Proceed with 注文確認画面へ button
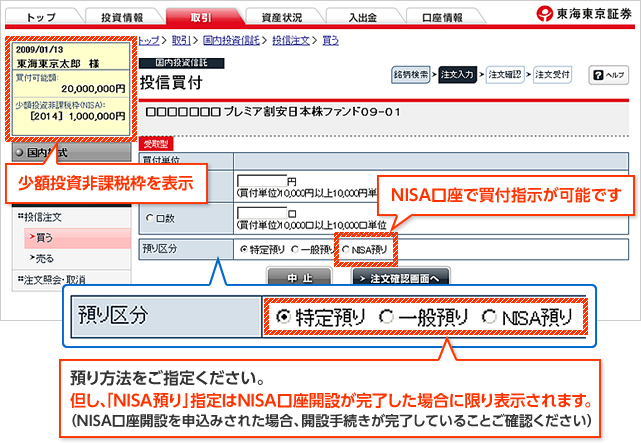641x443 pixels. pyautogui.click(x=401, y=277)
